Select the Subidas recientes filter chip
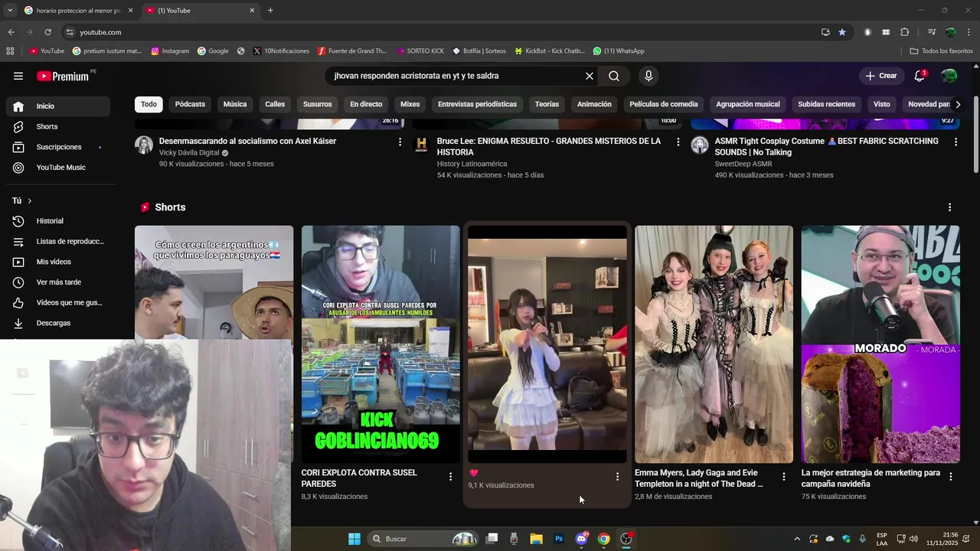The width and height of the screenshot is (980, 551). pos(826,104)
